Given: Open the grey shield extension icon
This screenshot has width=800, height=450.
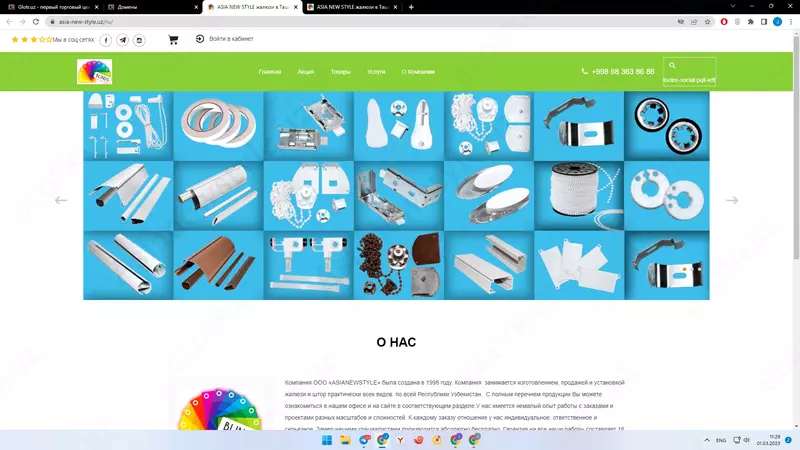Looking at the screenshot, I should pyautogui.click(x=737, y=21).
